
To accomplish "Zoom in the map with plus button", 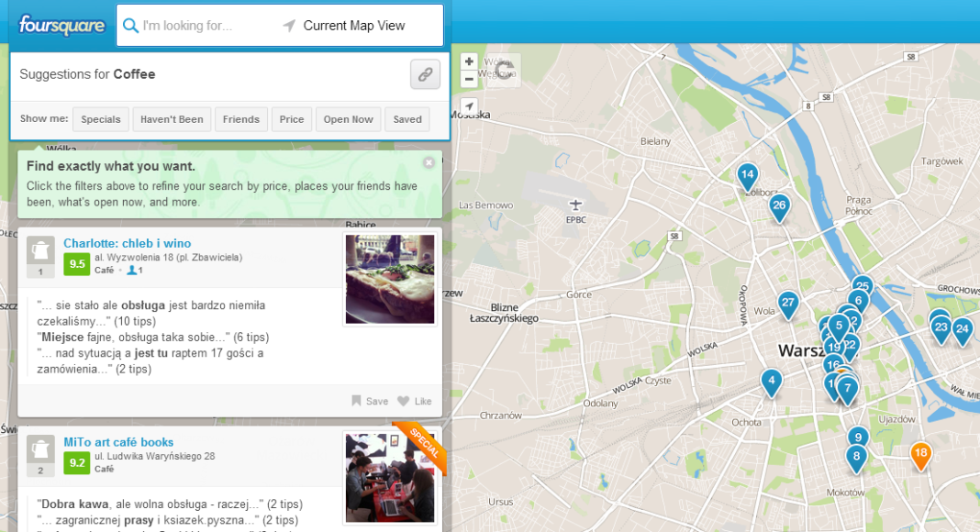I will tap(469, 61).
